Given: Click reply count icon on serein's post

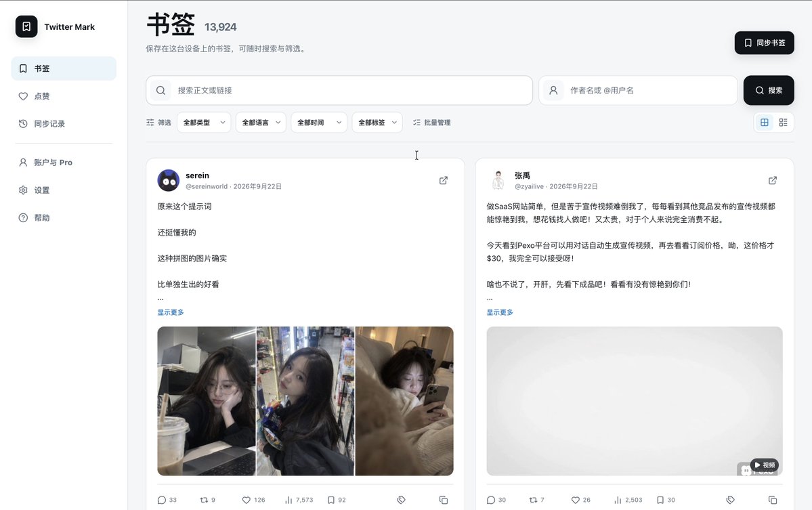Looking at the screenshot, I should pos(162,500).
